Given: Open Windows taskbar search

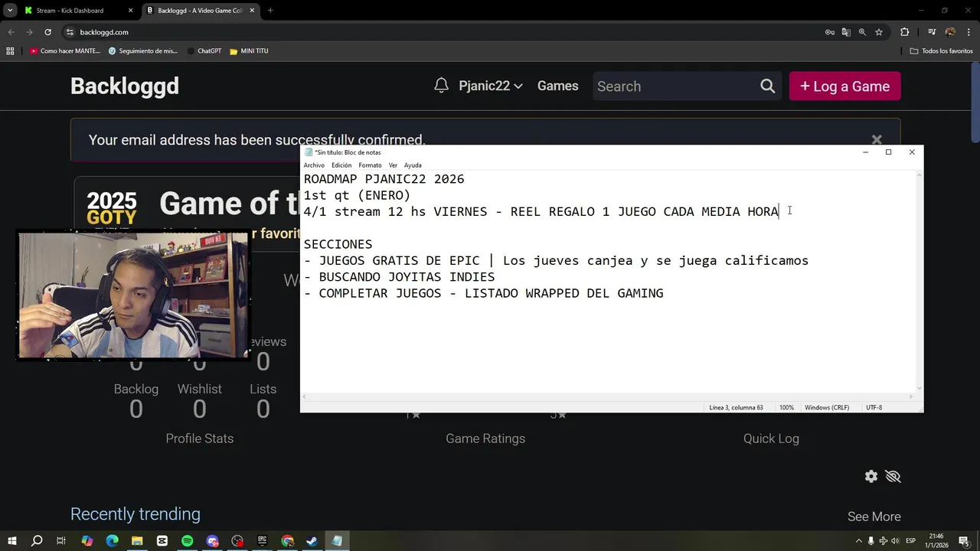Looking at the screenshot, I should pos(37,541).
